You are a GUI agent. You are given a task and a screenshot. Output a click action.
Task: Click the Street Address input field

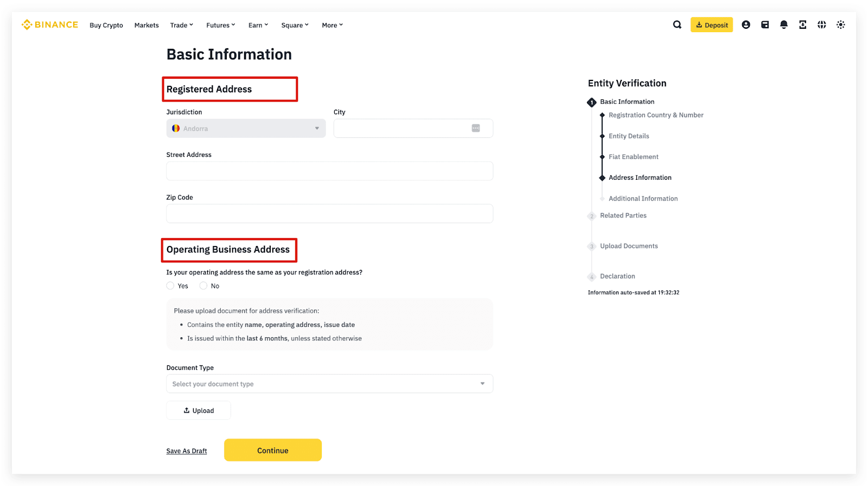(x=329, y=171)
